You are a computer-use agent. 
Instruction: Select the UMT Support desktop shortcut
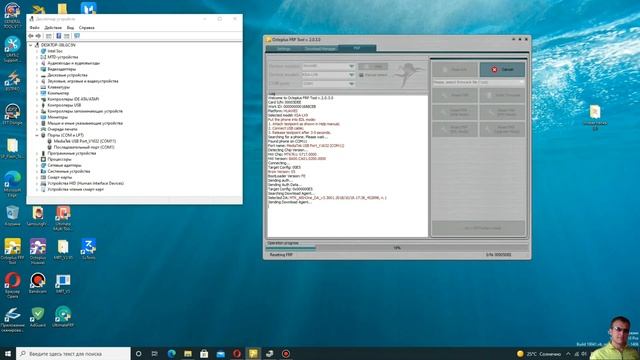click(12, 49)
